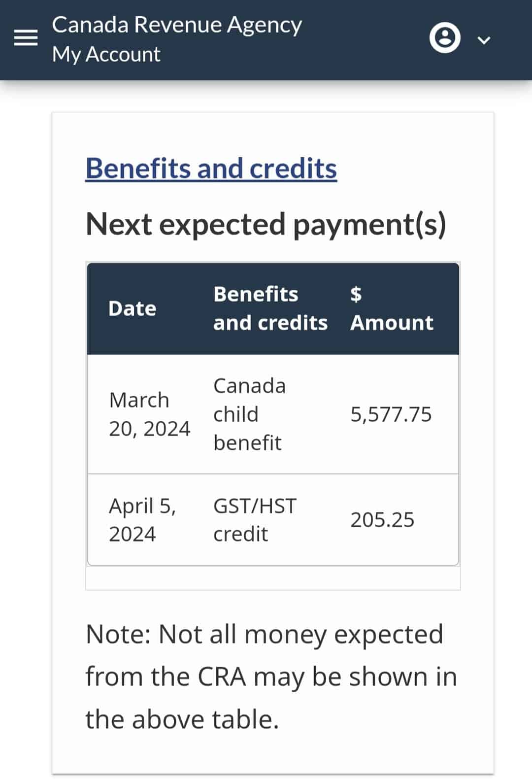This screenshot has height=779, width=532.
Task: Open the Benefits and credits link
Action: (x=211, y=169)
